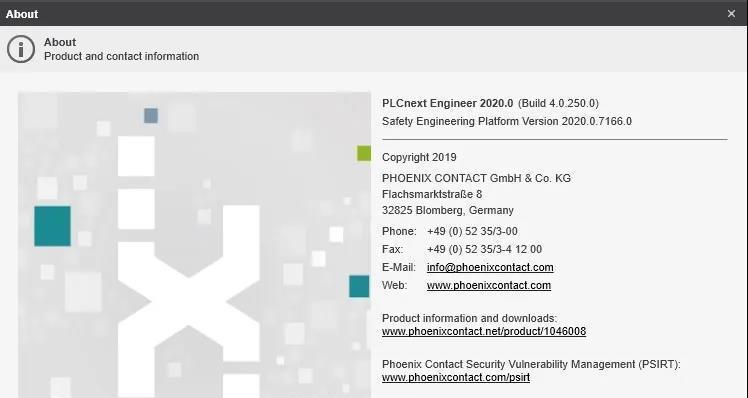Open the info@phoenixcontact.com email link
Image resolution: width=748 pixels, height=398 pixels.
pyautogui.click(x=490, y=267)
